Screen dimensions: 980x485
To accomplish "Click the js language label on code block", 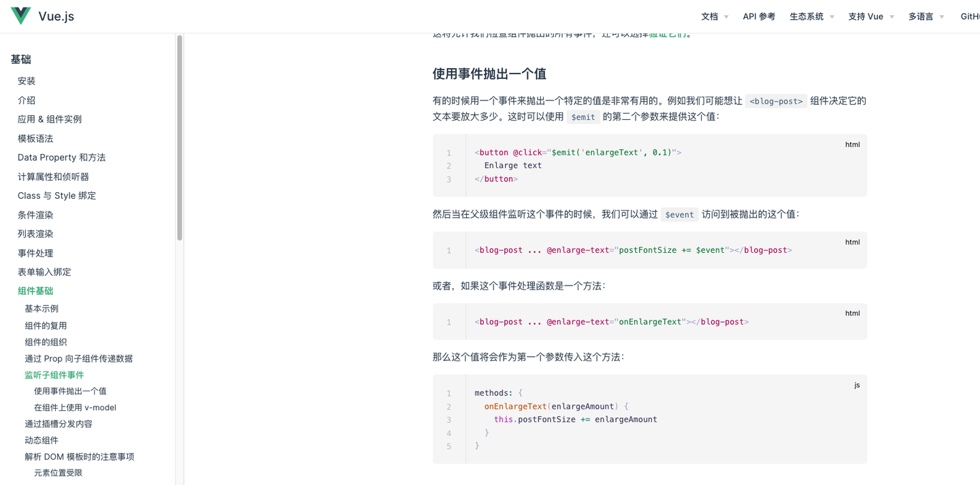I will (x=857, y=385).
